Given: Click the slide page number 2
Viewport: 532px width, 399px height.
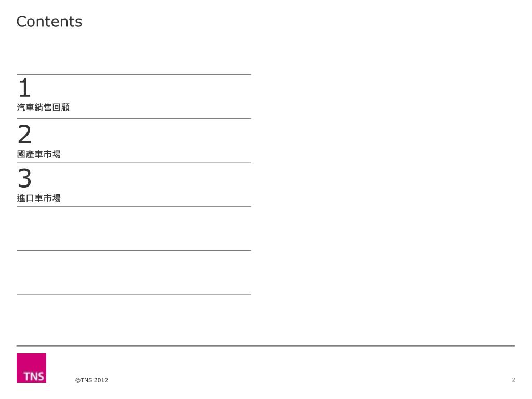Looking at the screenshot, I should coord(513,380).
